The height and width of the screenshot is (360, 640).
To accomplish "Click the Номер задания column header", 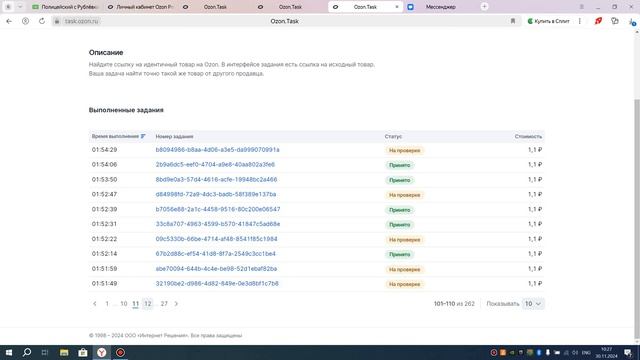I will tap(174, 136).
